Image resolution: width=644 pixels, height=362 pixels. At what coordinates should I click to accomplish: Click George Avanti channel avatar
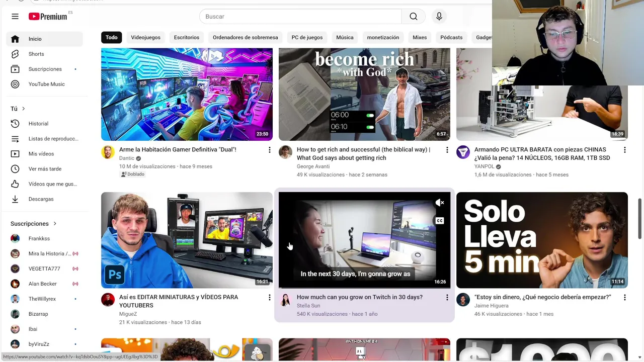pyautogui.click(x=285, y=152)
